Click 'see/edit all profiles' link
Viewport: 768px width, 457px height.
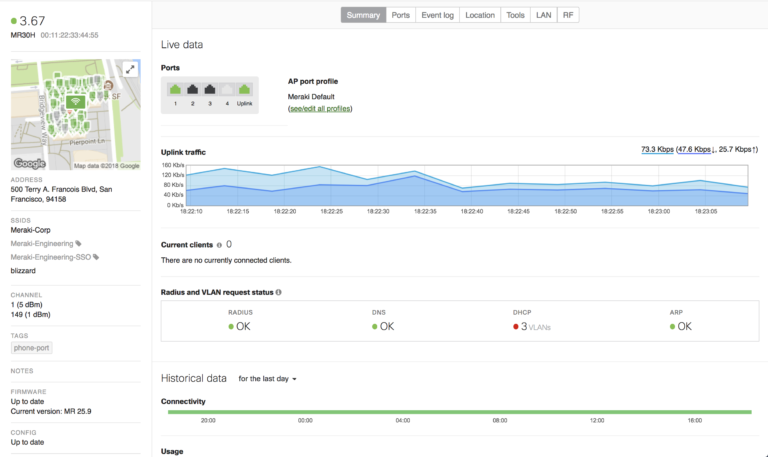click(x=320, y=108)
